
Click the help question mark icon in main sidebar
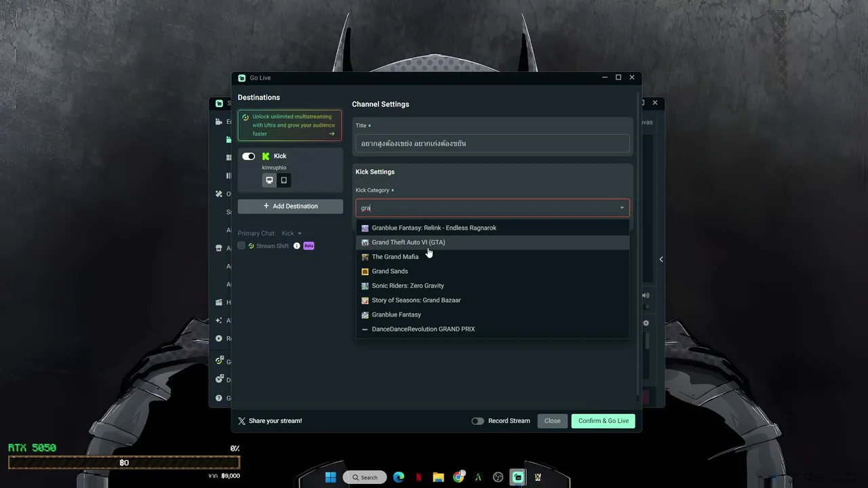[x=219, y=398]
